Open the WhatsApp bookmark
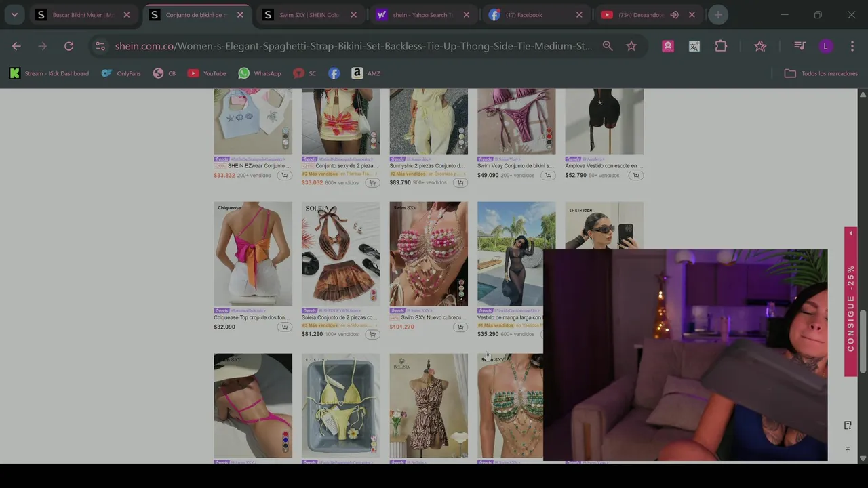The image size is (868, 488). [x=260, y=73]
